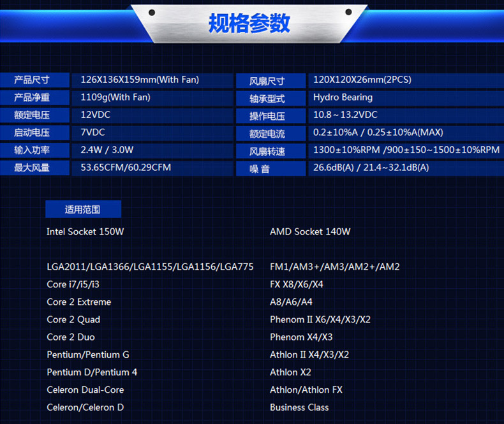Viewport: 504px width, 424px height.
Task: Select the 噪音 label cell
Action: 271,168
